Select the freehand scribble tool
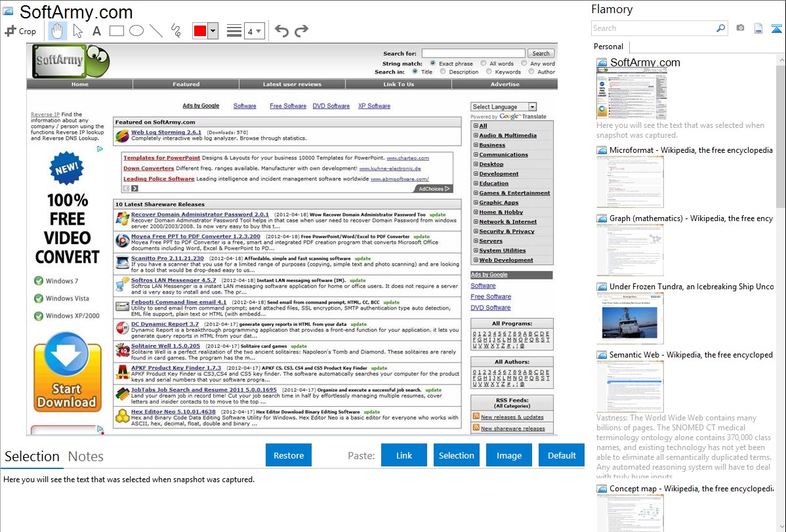This screenshot has height=532, width=786. [176, 31]
